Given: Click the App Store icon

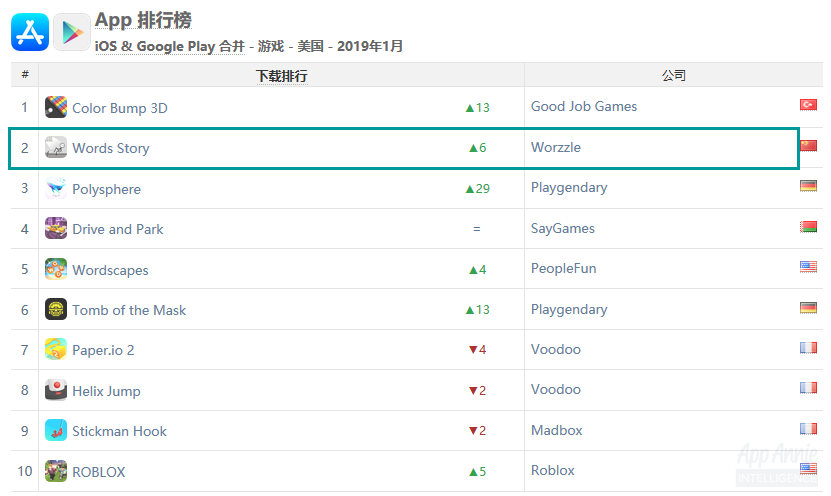Looking at the screenshot, I should 30,32.
